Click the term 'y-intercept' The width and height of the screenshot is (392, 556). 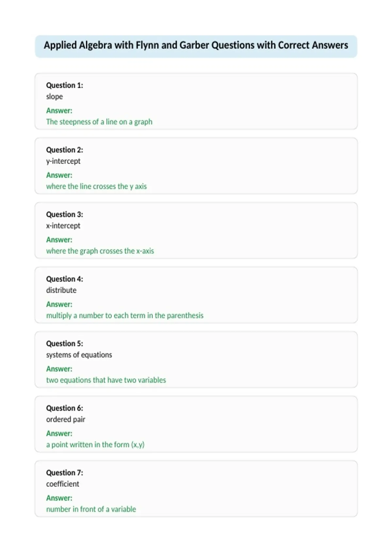(x=63, y=161)
